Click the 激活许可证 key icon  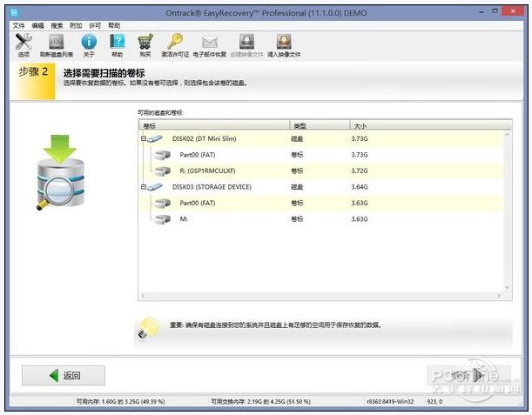[175, 42]
